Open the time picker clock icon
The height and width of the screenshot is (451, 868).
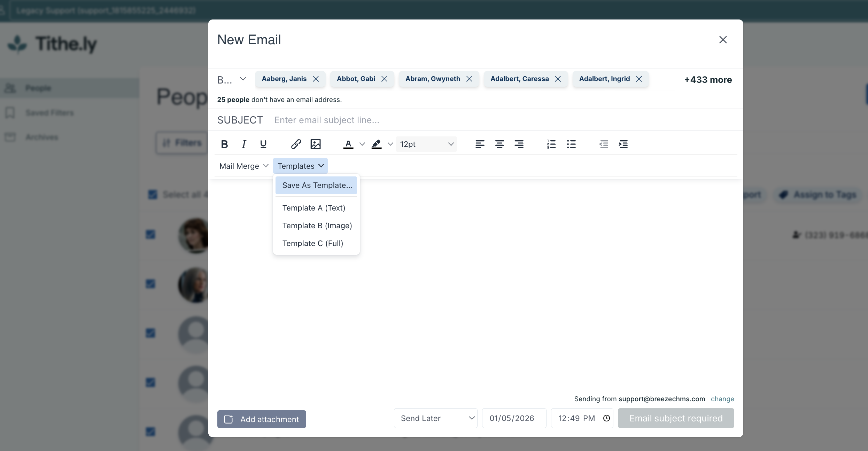coord(606,418)
